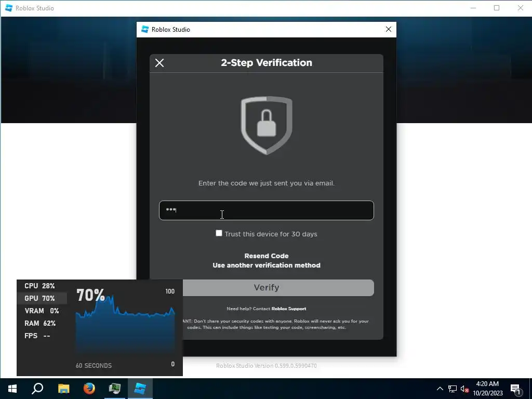Click the Enter the code we just sent text
Screen dimensions: 532x399
coord(267,183)
